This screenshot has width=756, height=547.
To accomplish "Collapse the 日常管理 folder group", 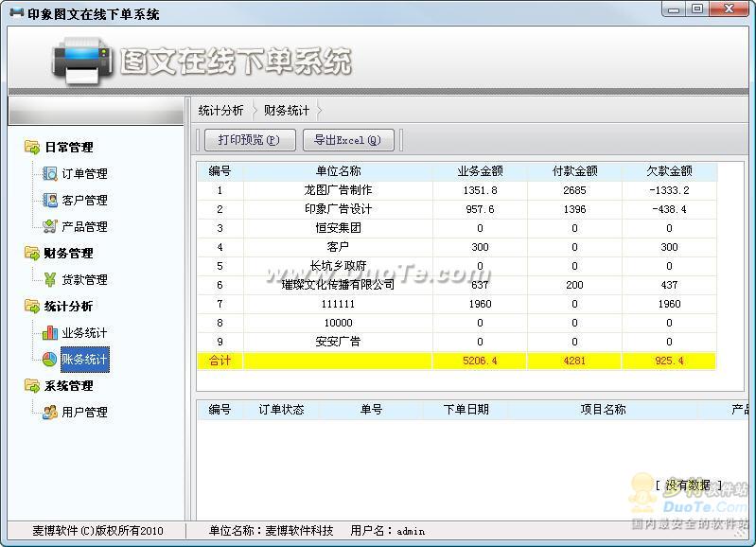I will tap(32, 148).
